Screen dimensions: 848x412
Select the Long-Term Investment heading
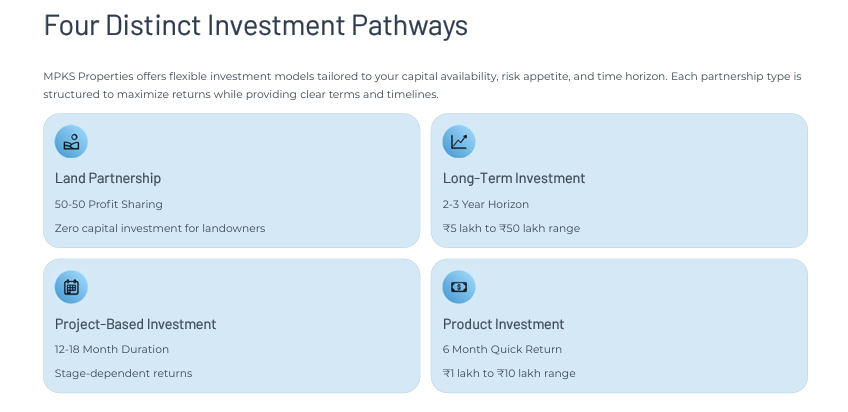click(514, 178)
